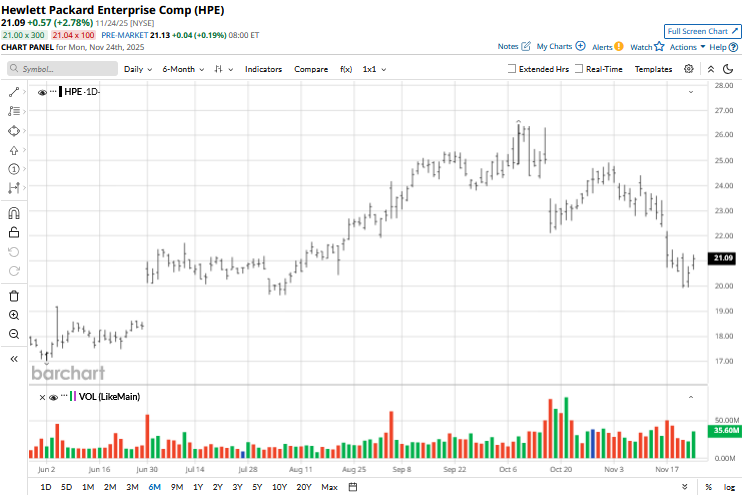Select the 20Y time range

[x=304, y=487]
